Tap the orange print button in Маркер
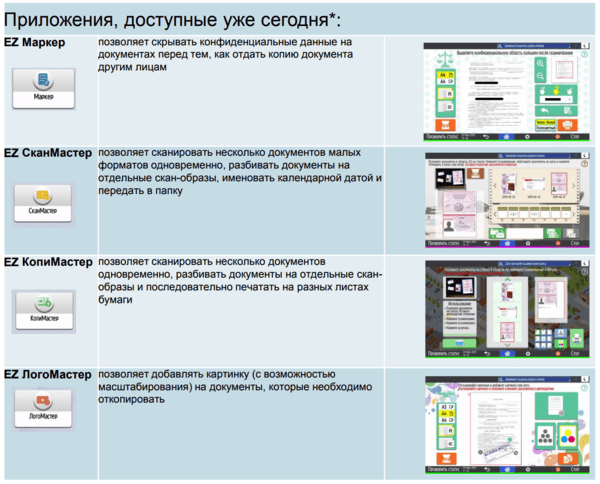 567,125
